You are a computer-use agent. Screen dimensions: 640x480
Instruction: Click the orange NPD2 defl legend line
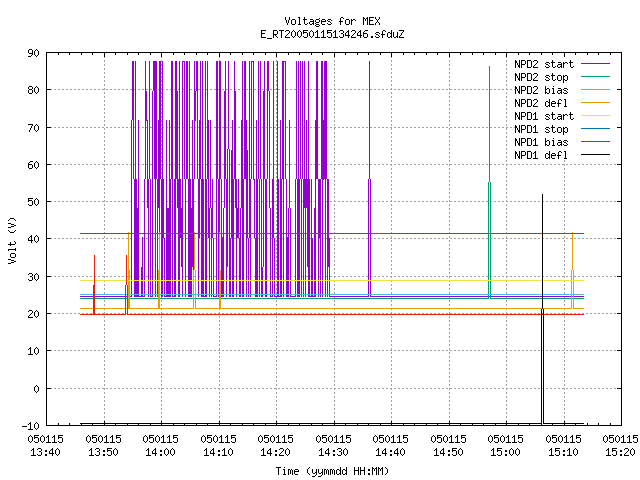tap(595, 102)
